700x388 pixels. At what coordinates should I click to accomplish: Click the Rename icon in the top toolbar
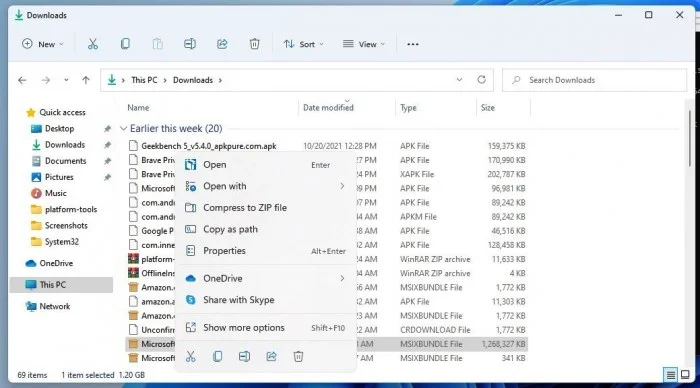point(190,44)
